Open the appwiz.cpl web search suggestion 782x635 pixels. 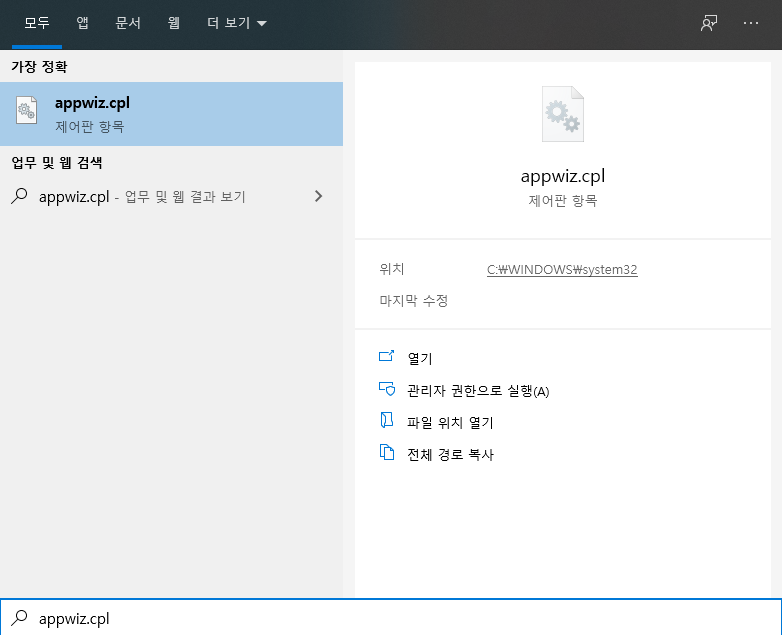(172, 197)
